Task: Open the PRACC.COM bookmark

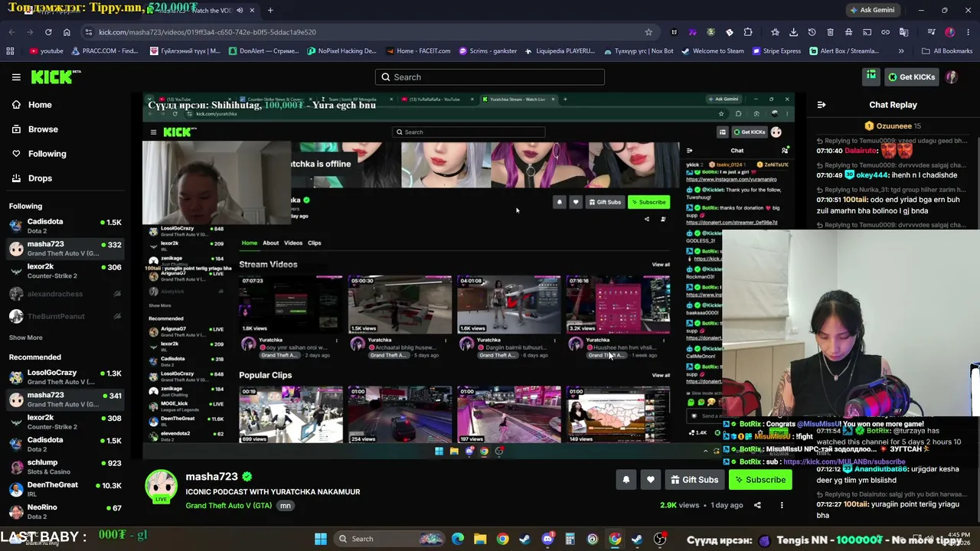Action: tap(105, 51)
